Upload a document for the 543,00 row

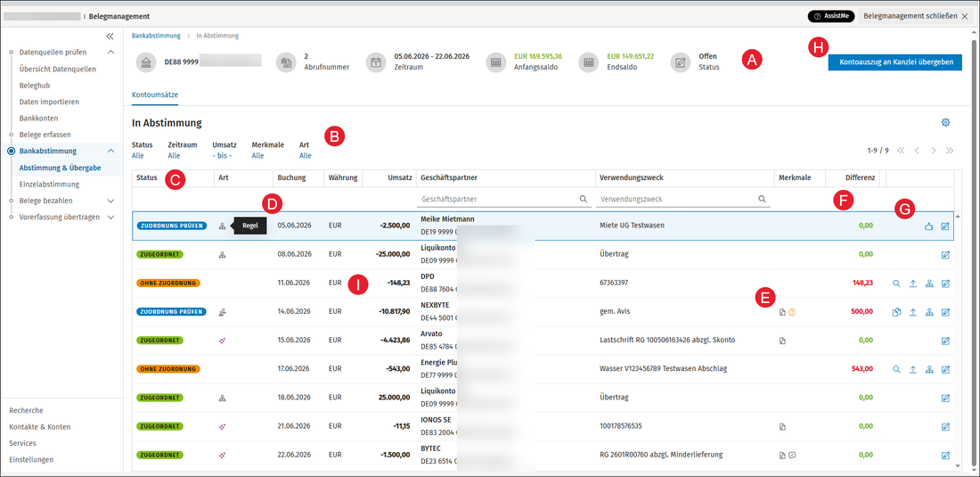(912, 369)
